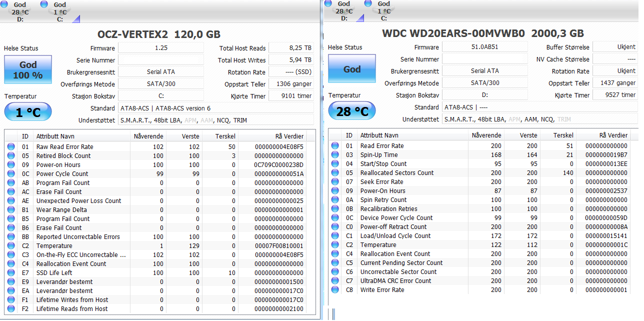Screen dimensions: 644x321
Task: Click status orb for Lifetime Reads from Host
Action: [11, 309]
